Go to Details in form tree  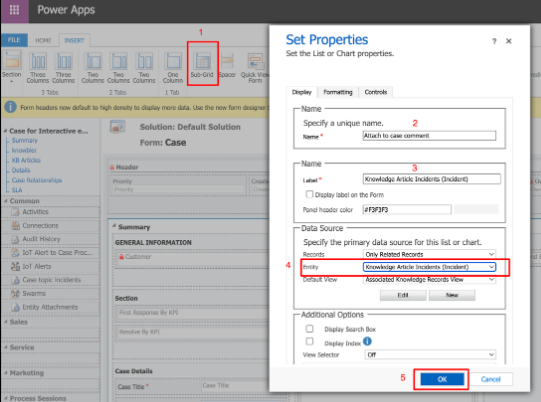pyautogui.click(x=21, y=170)
